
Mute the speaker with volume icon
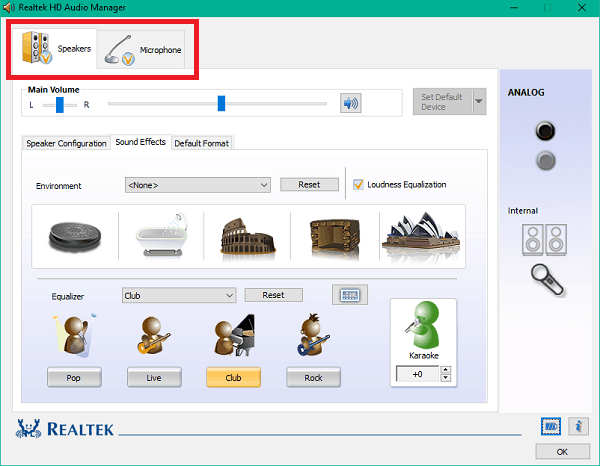point(351,103)
